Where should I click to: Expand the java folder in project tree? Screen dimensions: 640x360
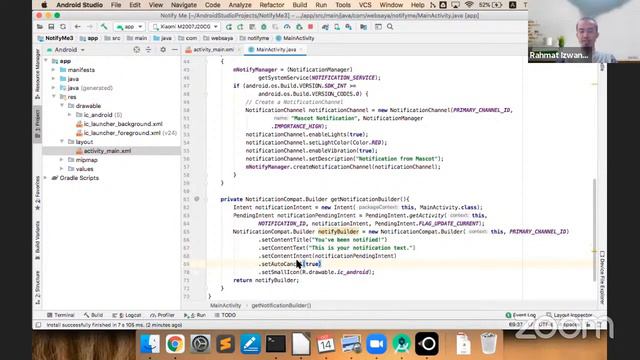pos(53,79)
